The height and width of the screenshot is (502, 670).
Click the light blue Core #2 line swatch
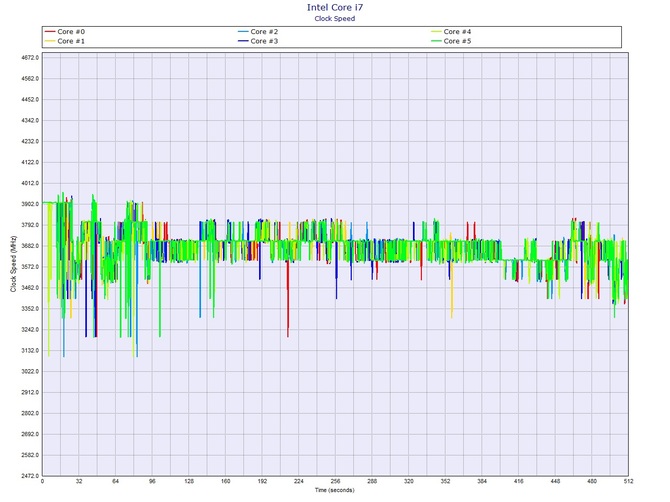point(243,32)
